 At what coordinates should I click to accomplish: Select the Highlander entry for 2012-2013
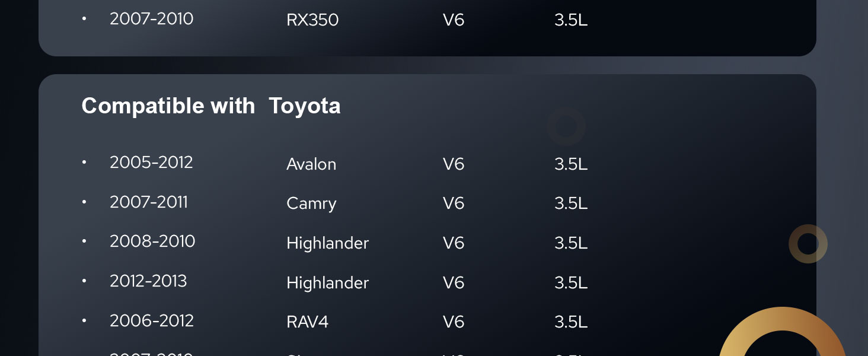pos(327,283)
